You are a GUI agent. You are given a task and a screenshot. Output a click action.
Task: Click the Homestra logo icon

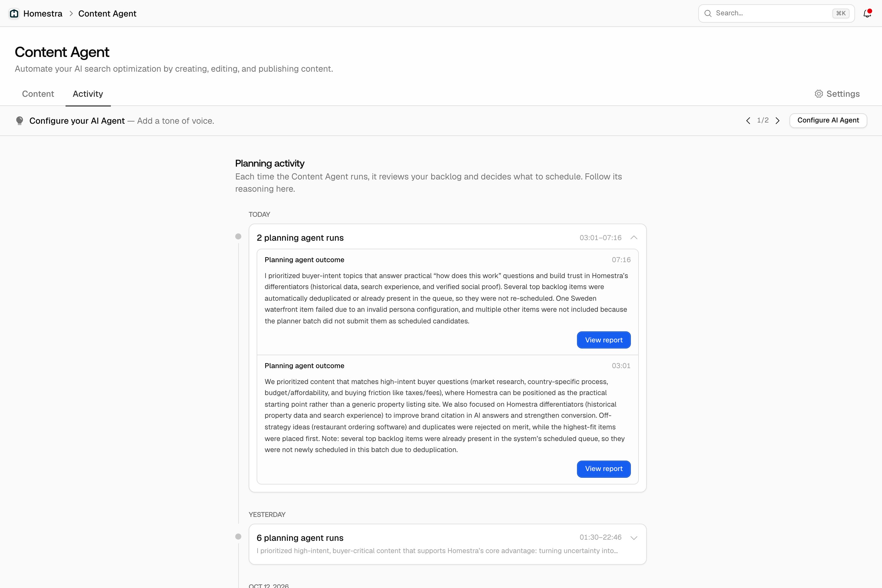(x=14, y=13)
